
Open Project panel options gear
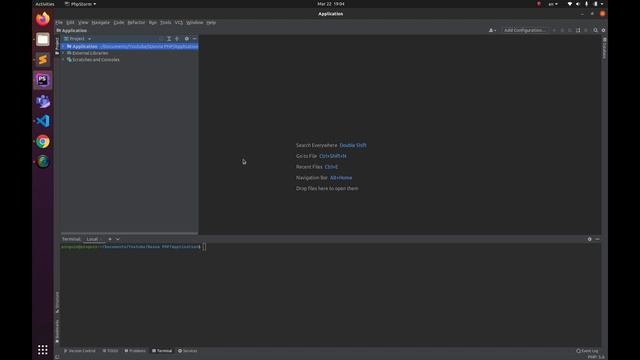(187, 39)
